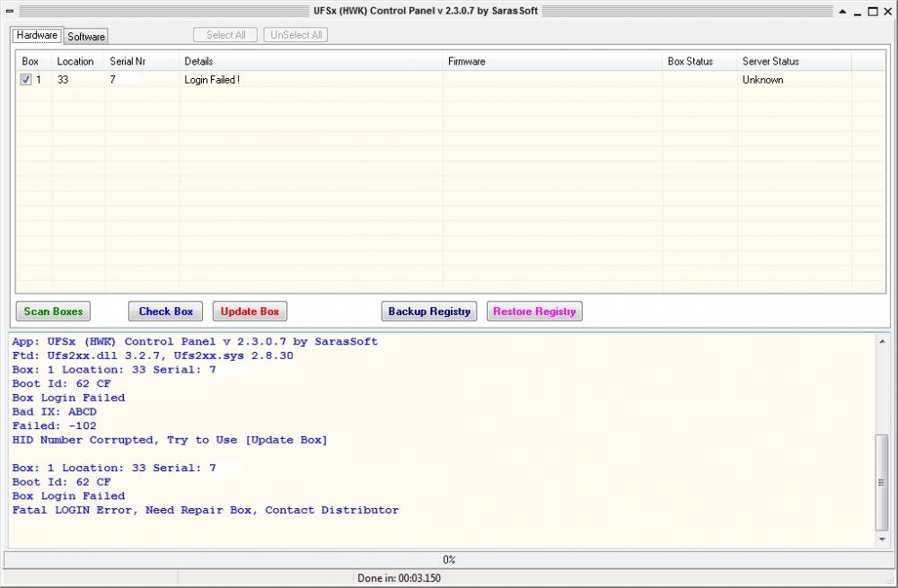The image size is (898, 588).
Task: Click the Check Box button
Action: [165, 312]
